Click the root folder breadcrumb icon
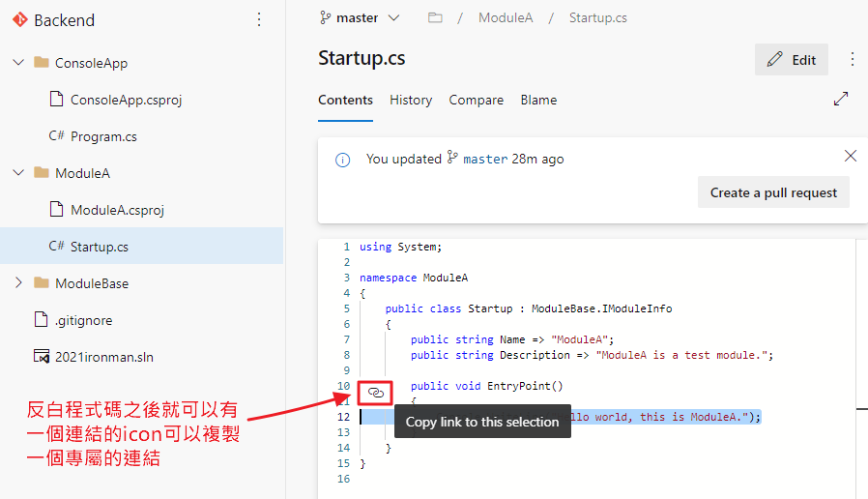This screenshot has width=868, height=499. (x=435, y=17)
